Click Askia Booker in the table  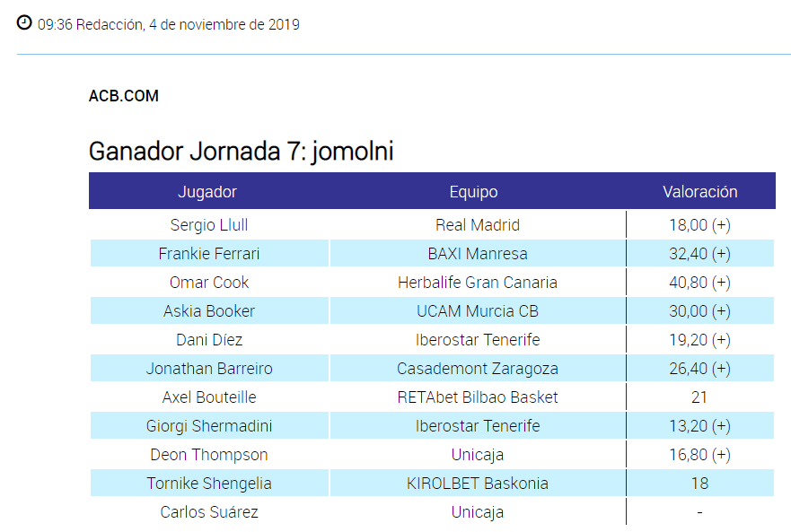click(x=208, y=311)
